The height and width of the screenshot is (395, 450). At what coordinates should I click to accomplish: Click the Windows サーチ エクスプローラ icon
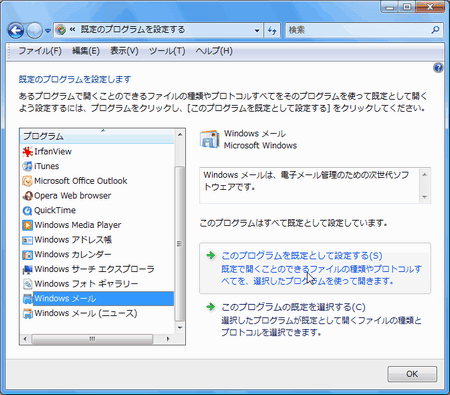(27, 269)
